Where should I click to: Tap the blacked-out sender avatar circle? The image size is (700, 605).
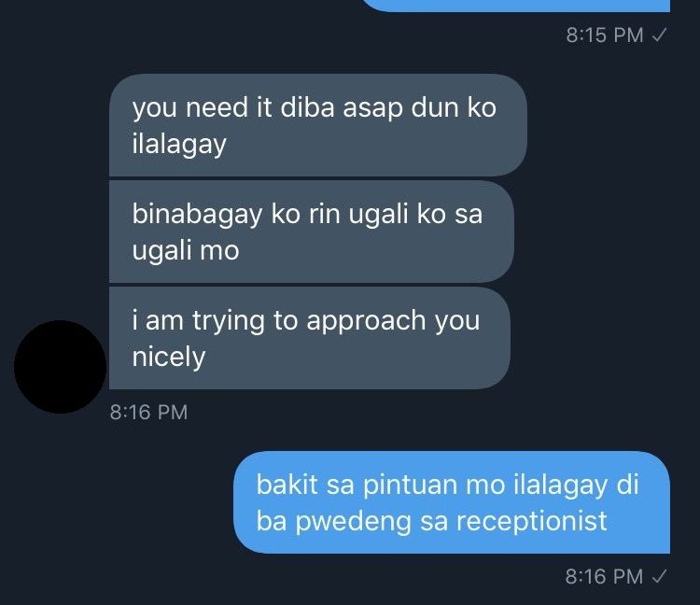pos(61,367)
